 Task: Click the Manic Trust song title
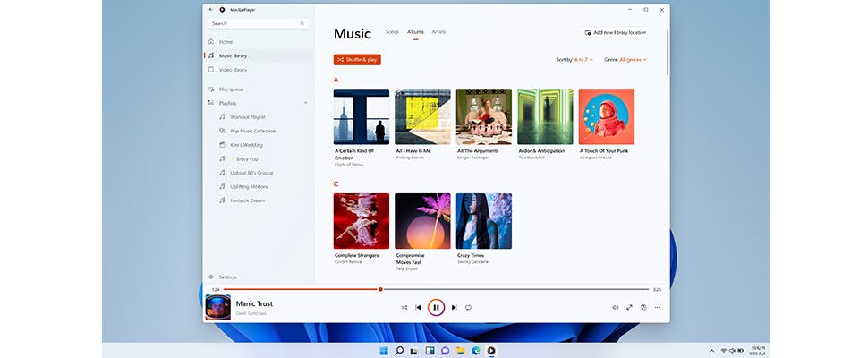[254, 303]
